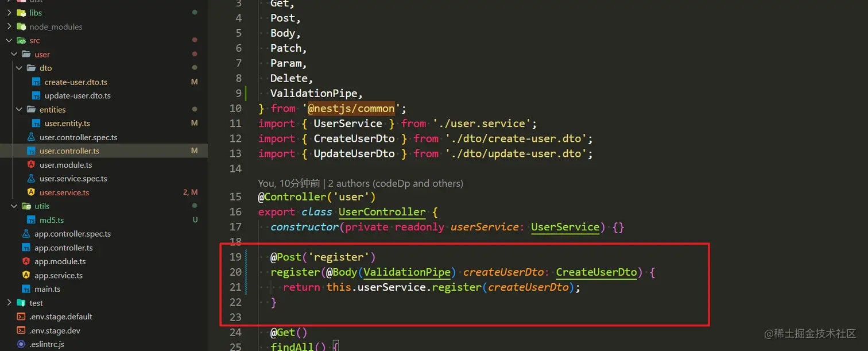Click the utils folder icon
Screen dimensions: 868x351
[x=26, y=206]
